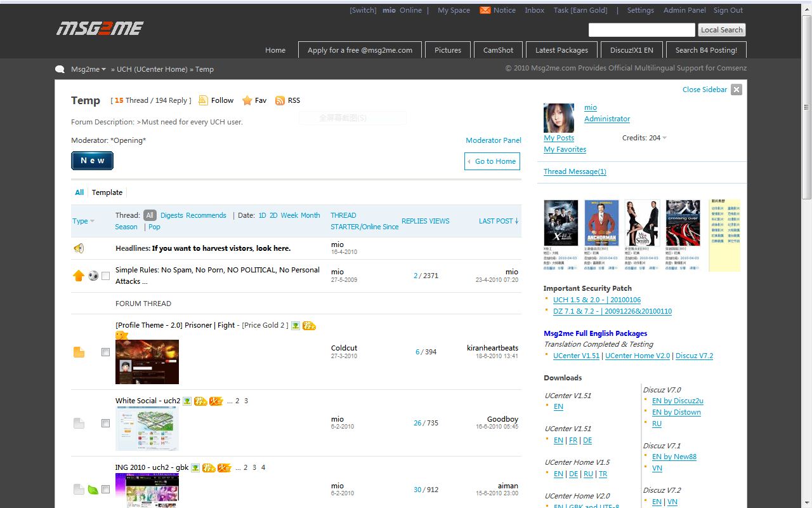Open the CamShot navigation tab
The image size is (812, 508).
(499, 50)
